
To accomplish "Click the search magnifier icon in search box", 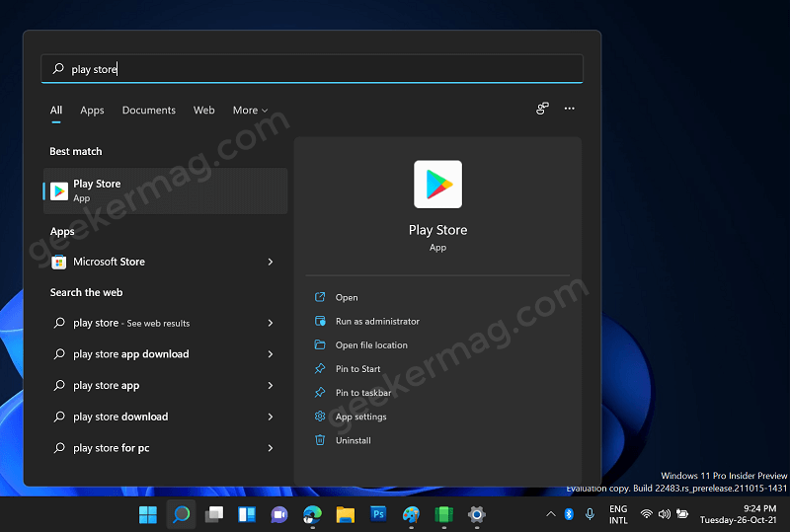I will (x=58, y=68).
